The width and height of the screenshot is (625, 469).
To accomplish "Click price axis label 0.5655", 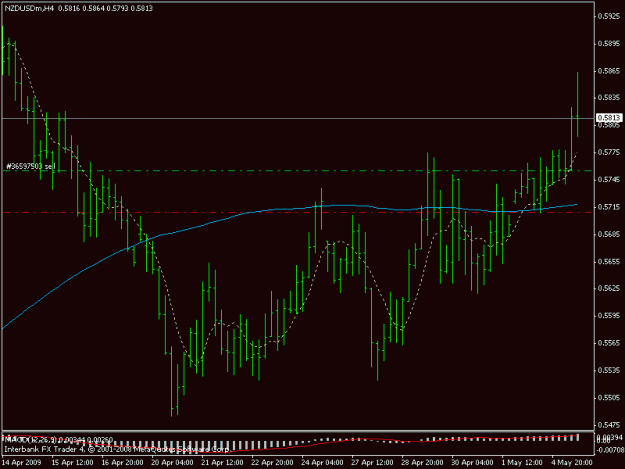I will tap(609, 262).
